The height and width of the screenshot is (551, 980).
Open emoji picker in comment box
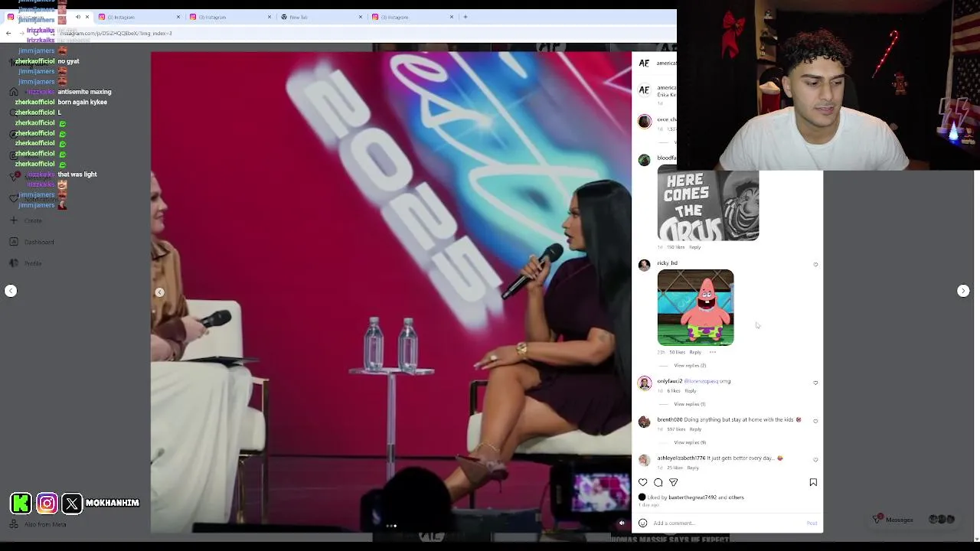643,523
